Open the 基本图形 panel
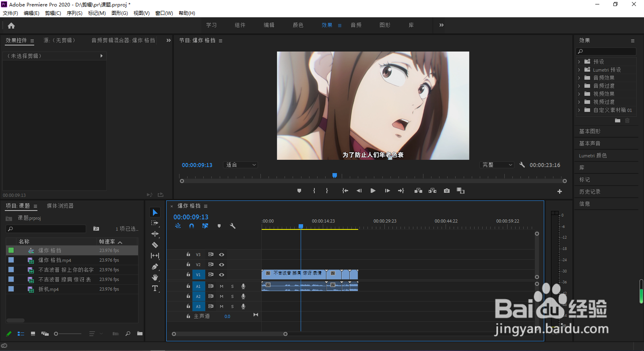The image size is (644, 351). 590,131
